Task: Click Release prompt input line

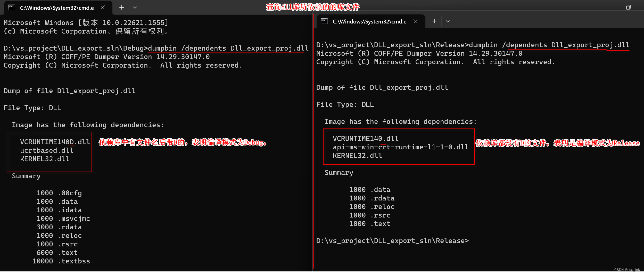Action: (x=393, y=241)
